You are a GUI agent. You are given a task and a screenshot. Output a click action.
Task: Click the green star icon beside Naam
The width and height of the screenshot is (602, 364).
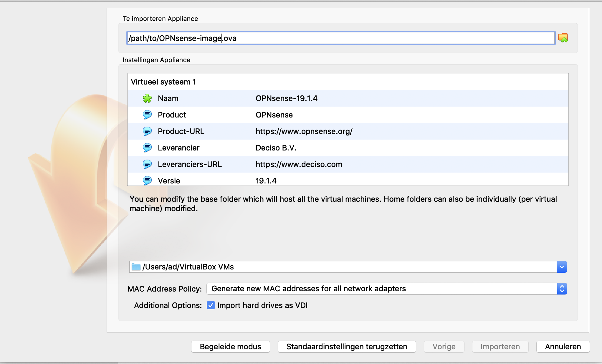coord(147,98)
